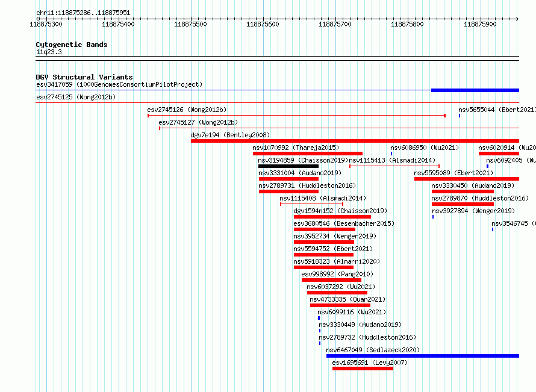Select the red nsv3331004 bar
Screen dimensions: 536x392
pos(289,179)
